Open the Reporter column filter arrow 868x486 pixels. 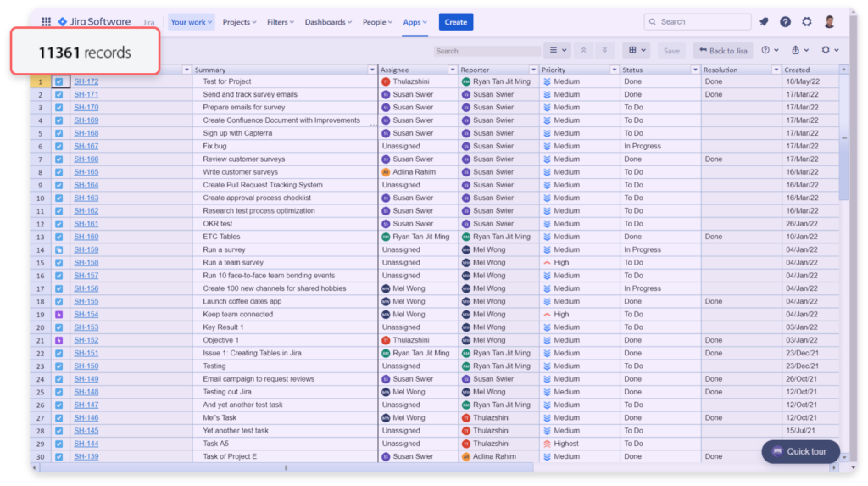click(x=533, y=70)
